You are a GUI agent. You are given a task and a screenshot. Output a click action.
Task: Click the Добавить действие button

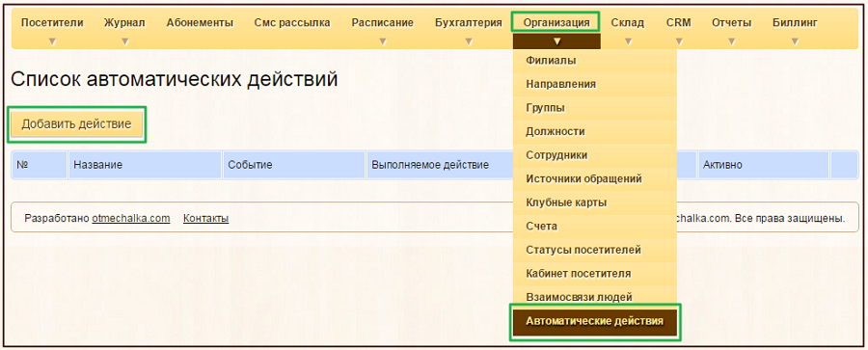[76, 124]
